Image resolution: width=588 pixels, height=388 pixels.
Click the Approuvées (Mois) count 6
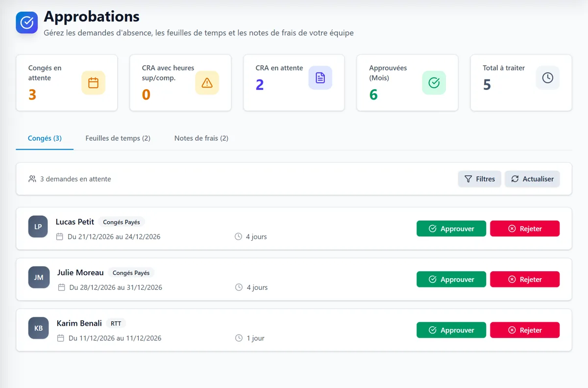click(x=373, y=95)
